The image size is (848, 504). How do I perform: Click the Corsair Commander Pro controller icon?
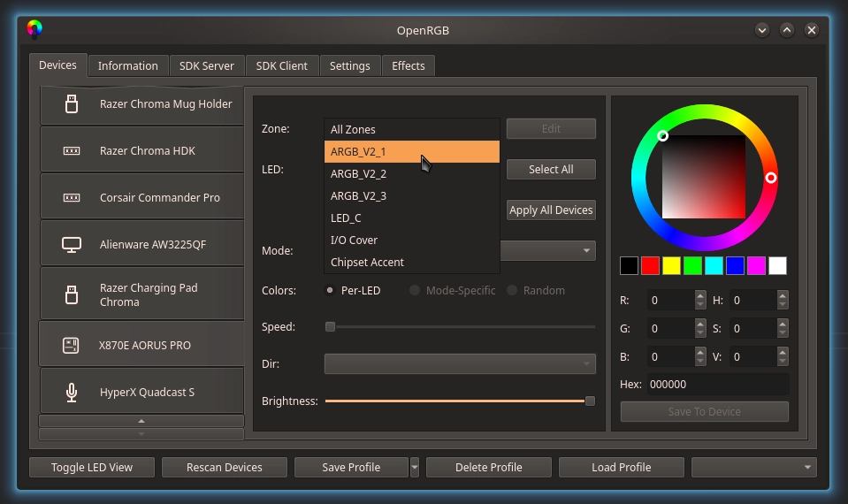[72, 198]
